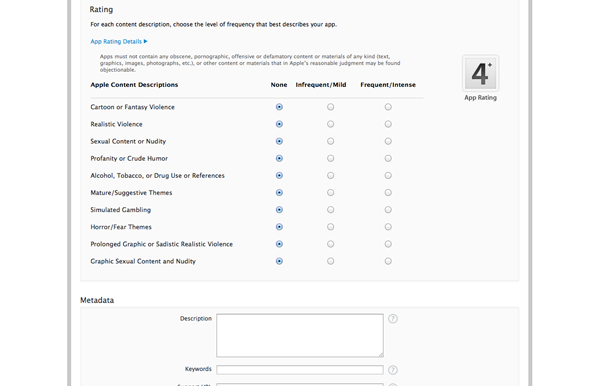Image resolution: width=600 pixels, height=386 pixels.
Task: Choose Frequent/Intense for Simulated Gambling
Action: pos(388,210)
